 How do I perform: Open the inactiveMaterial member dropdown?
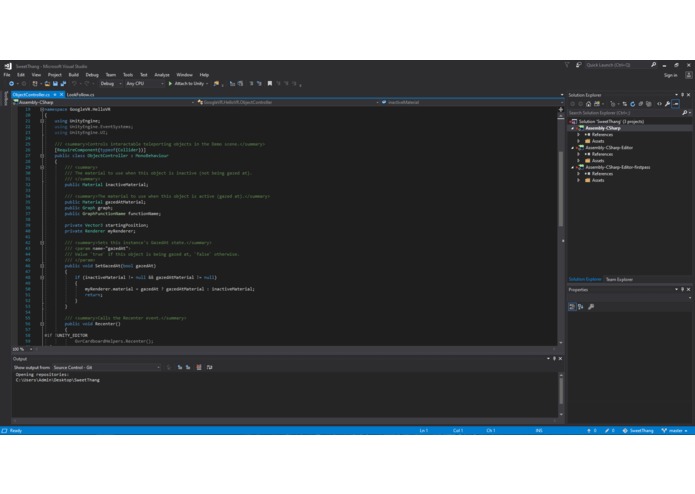[x=471, y=102]
